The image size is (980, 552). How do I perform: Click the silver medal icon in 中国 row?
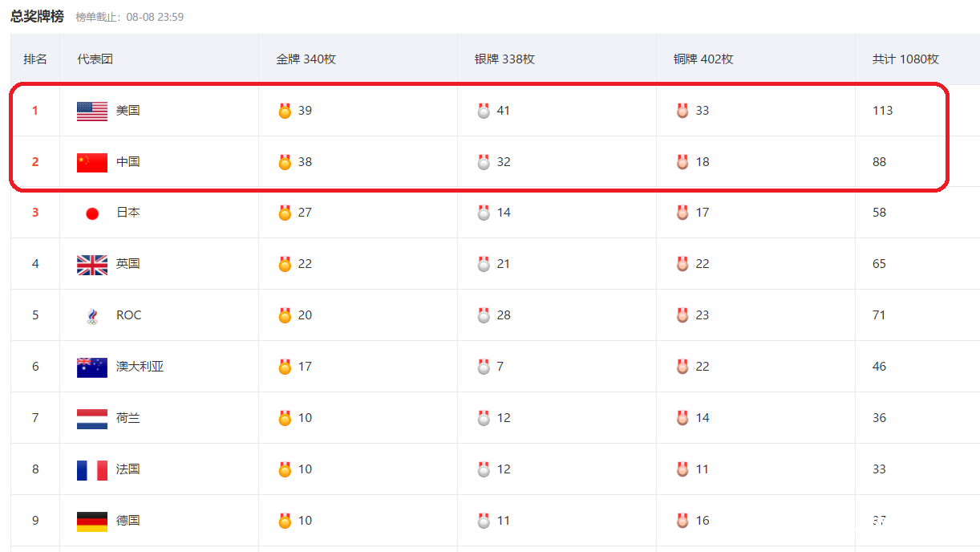pos(484,162)
